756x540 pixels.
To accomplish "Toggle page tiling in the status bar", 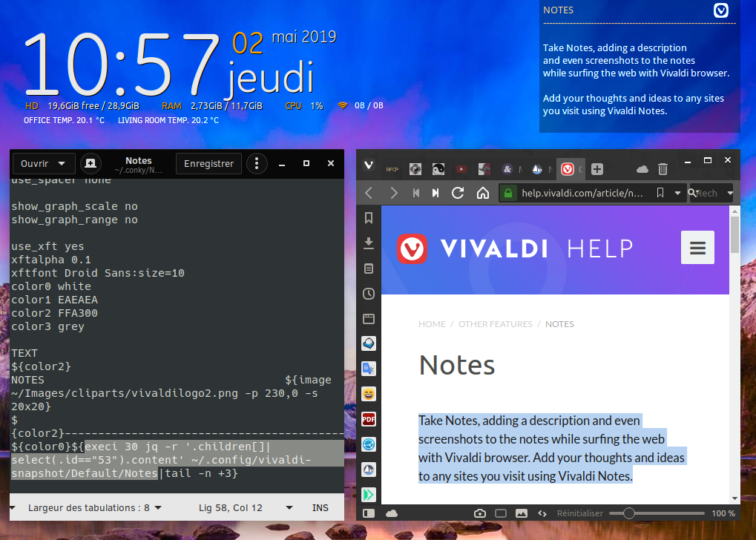I will coord(501,513).
